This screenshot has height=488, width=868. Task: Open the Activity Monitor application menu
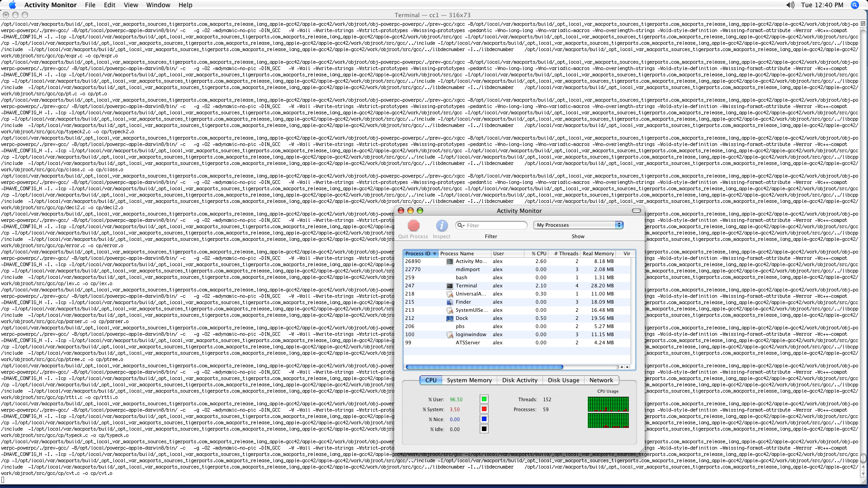click(x=50, y=5)
